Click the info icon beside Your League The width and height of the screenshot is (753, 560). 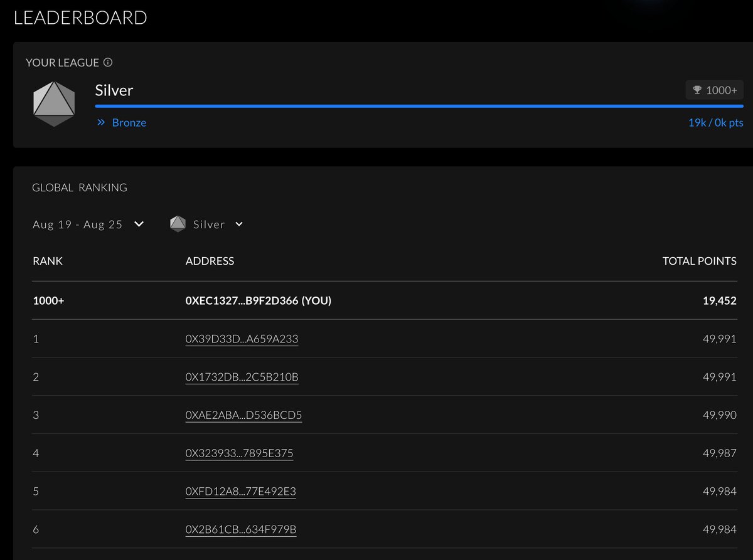pyautogui.click(x=108, y=63)
